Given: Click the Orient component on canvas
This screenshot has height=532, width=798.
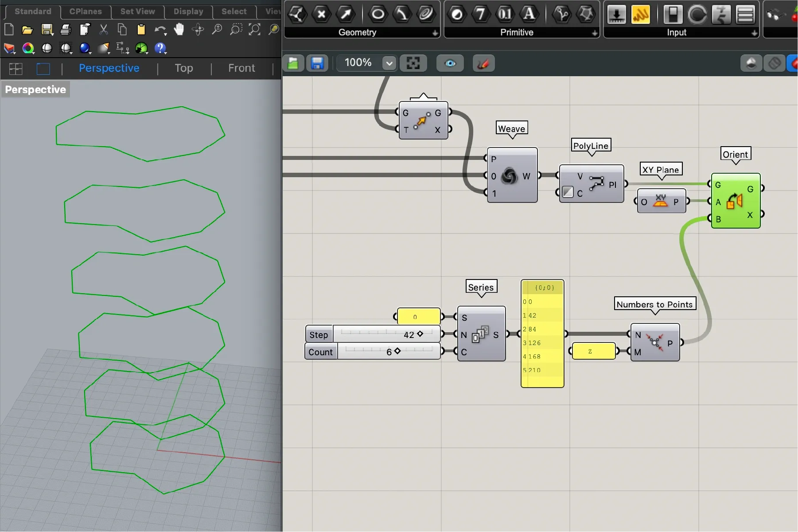Looking at the screenshot, I should pyautogui.click(x=735, y=201).
